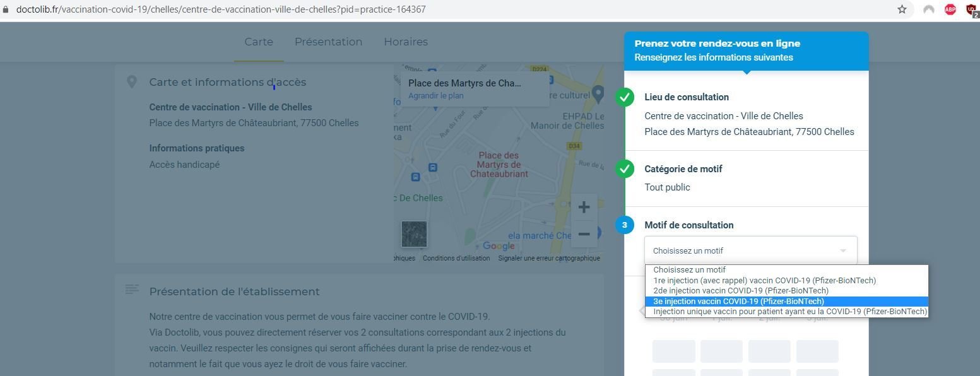Switch to the Horaires tab

pyautogui.click(x=406, y=42)
